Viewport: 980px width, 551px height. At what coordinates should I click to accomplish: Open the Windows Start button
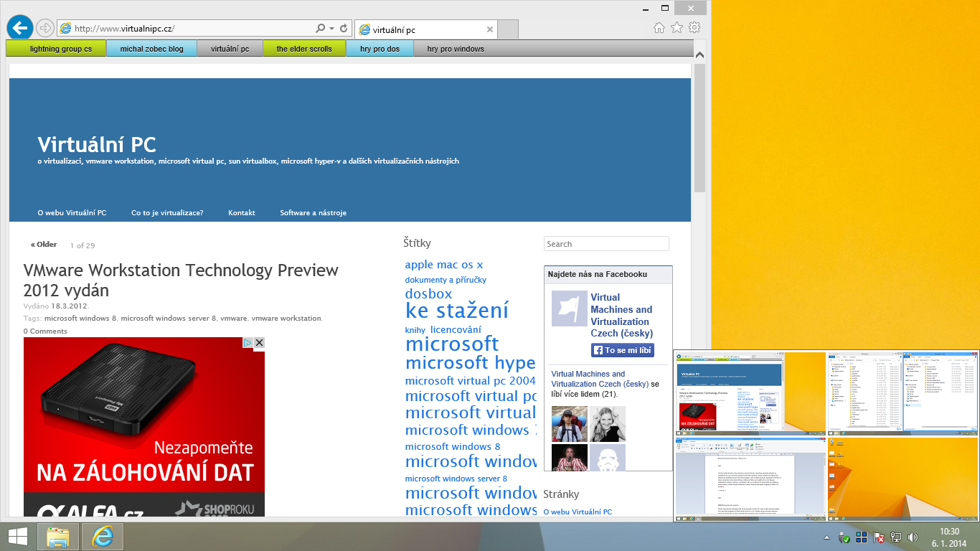[16, 537]
